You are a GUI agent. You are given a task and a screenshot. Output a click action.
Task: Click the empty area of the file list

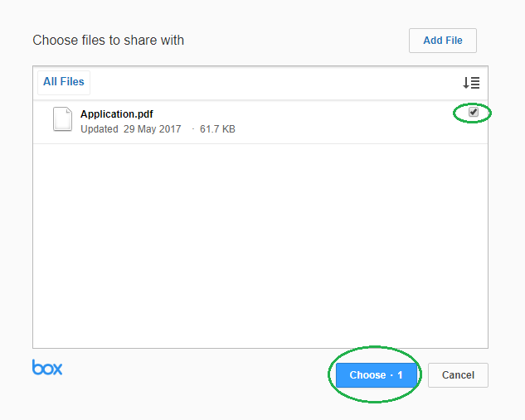pos(260,246)
